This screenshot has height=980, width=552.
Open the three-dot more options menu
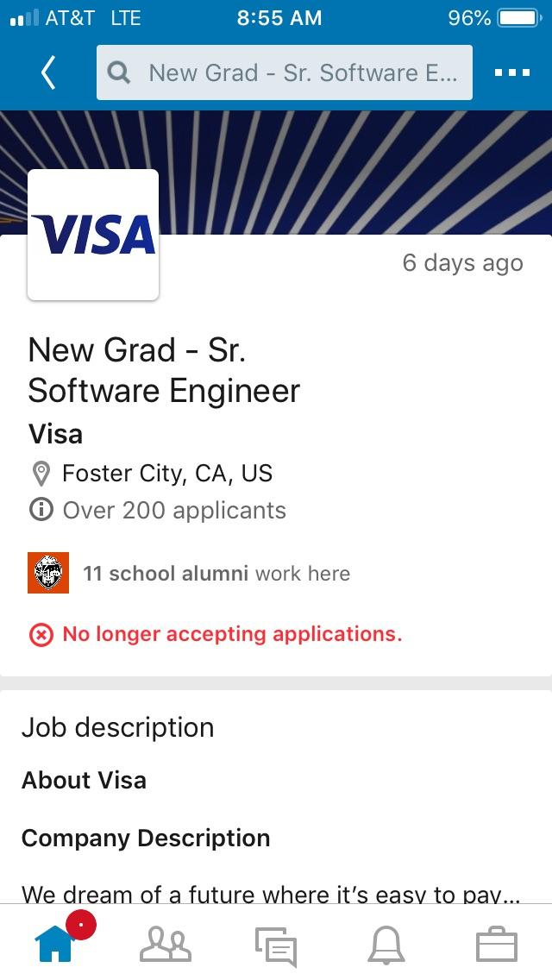point(512,72)
